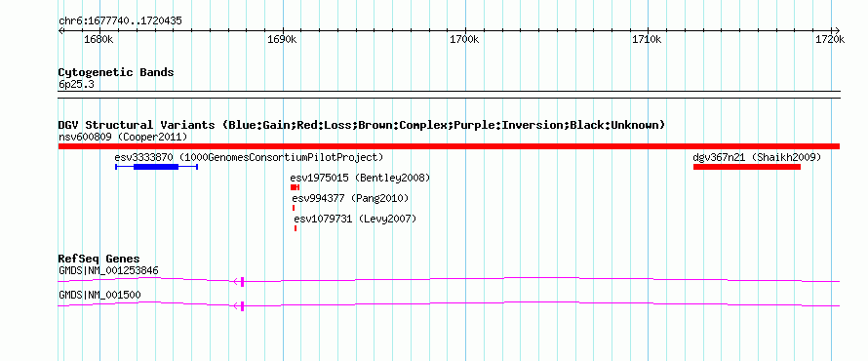868x361 pixels.
Task: Click the 1680k ruler label
Action: tap(99, 40)
